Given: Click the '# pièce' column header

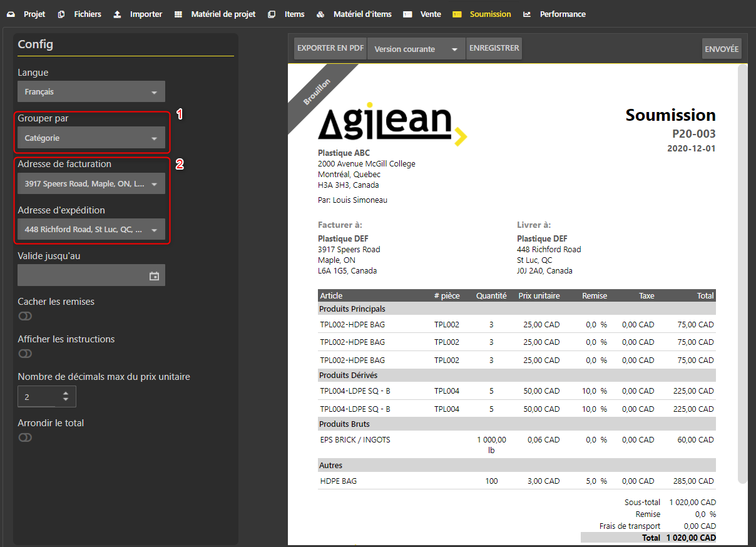Looking at the screenshot, I should (x=447, y=295).
